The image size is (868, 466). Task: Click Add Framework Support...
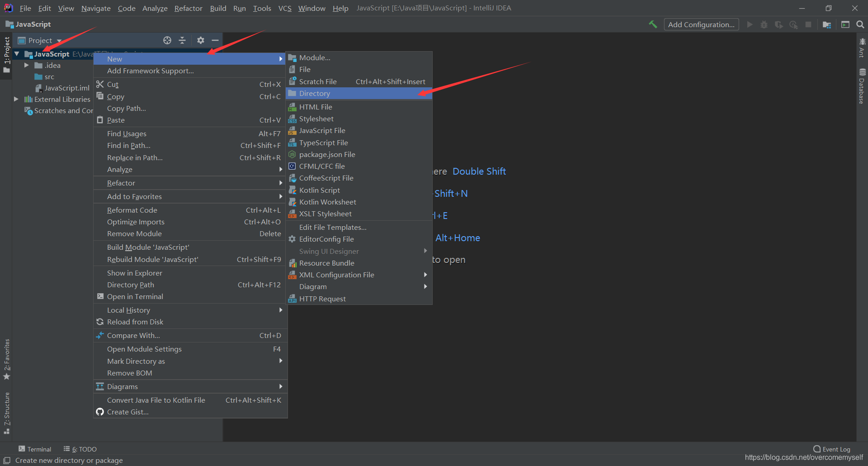pos(190,71)
